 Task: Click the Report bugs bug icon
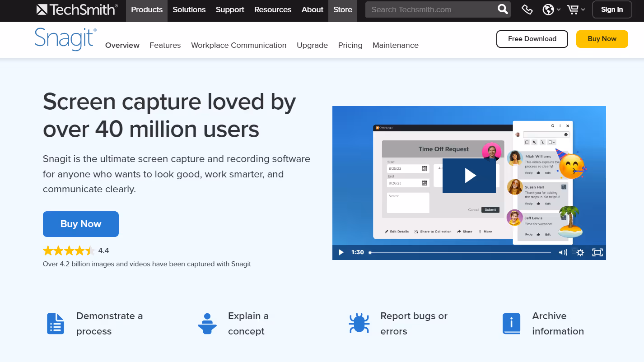(359, 324)
